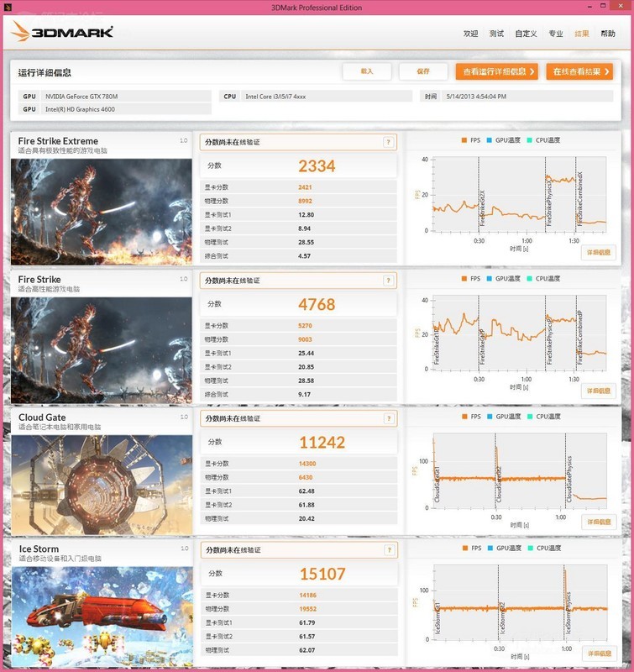
Task: Toggle GPU温度 legend in Cloud Gate chart
Action: point(504,417)
